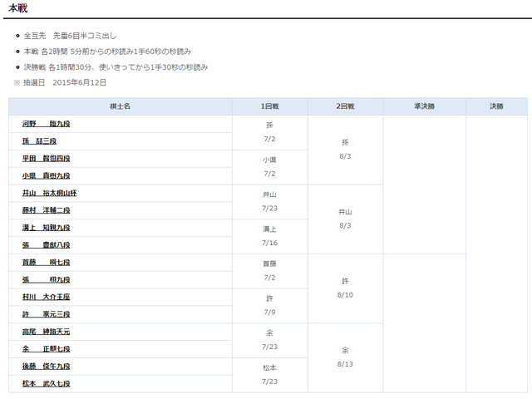Open player link 首藤 瞬七段
This screenshot has height=399, width=532.
47,263
